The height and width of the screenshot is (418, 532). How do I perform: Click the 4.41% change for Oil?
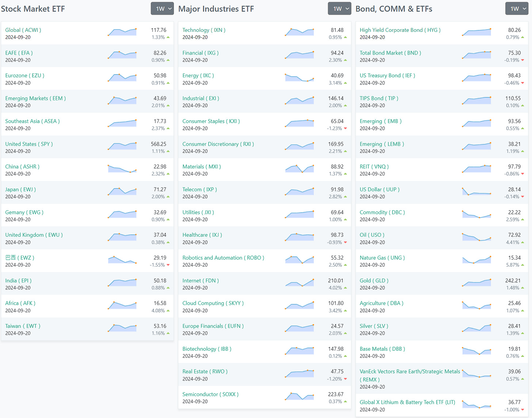pyautogui.click(x=513, y=242)
